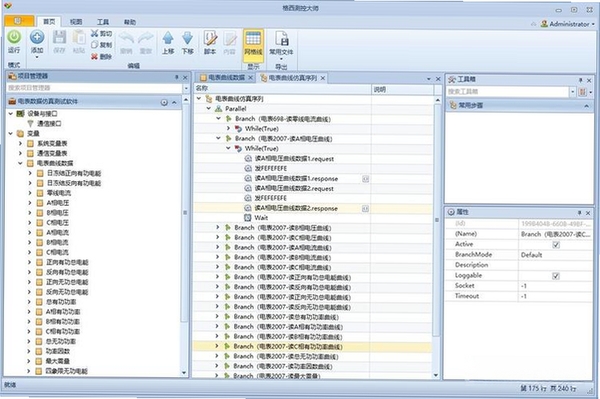The height and width of the screenshot is (399, 600).
Task: Open the 视图 ribbon tab
Action: [x=76, y=22]
